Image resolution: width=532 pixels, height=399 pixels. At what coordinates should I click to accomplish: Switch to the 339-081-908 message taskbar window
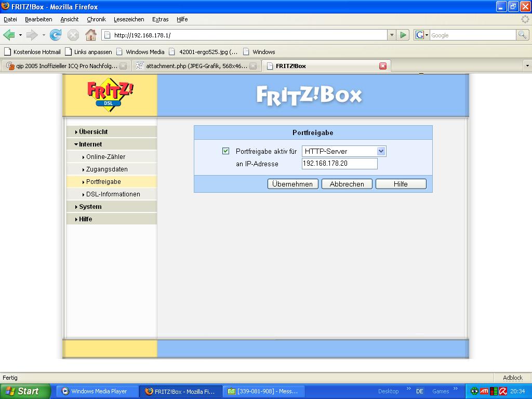(x=263, y=391)
